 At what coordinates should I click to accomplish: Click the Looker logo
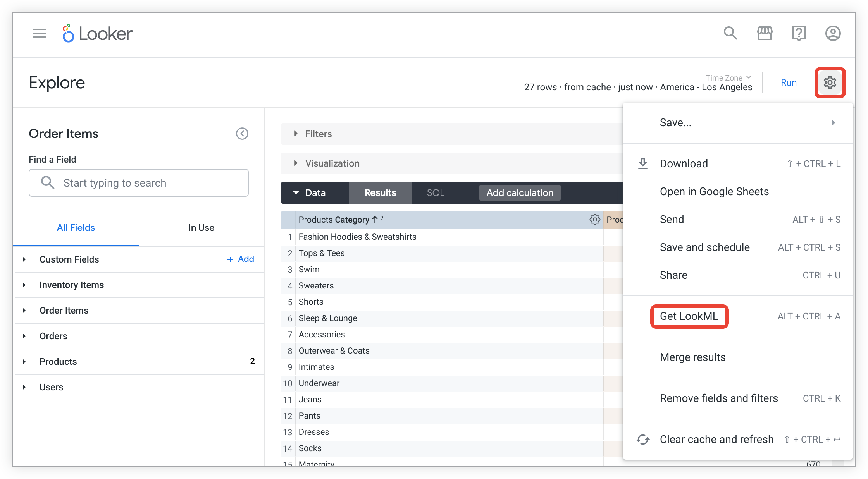point(98,34)
